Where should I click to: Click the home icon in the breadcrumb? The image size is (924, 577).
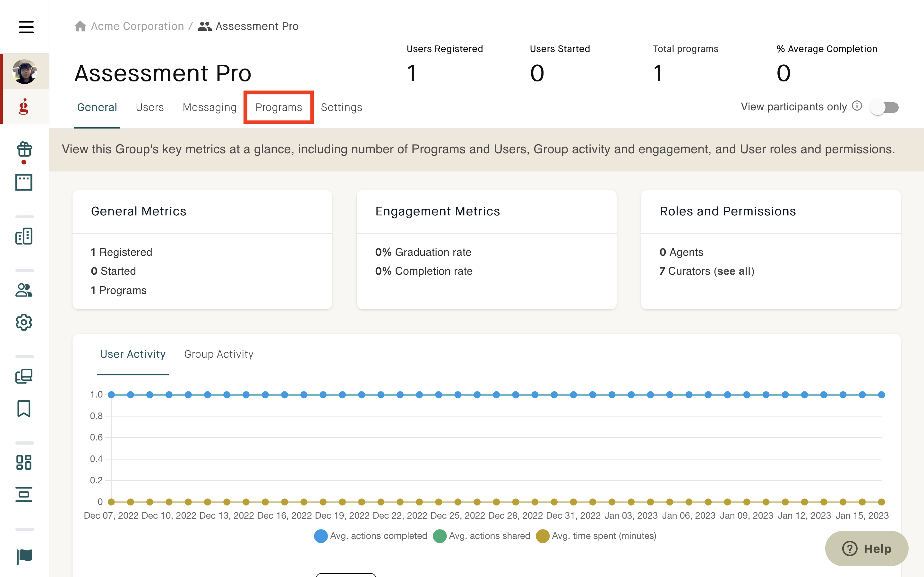pyautogui.click(x=80, y=26)
